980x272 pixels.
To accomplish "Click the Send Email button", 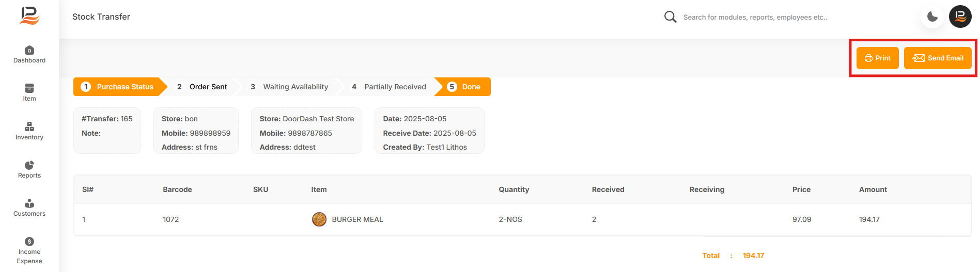I will point(938,58).
